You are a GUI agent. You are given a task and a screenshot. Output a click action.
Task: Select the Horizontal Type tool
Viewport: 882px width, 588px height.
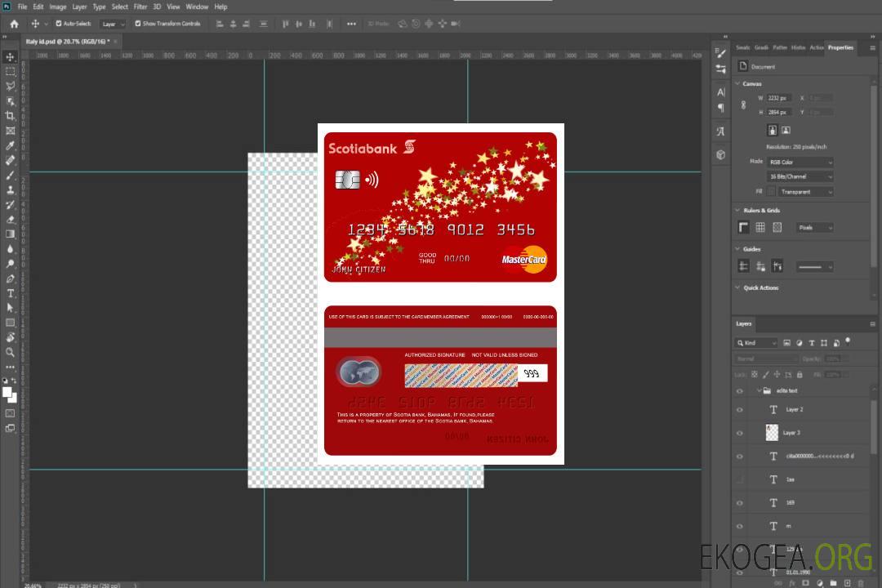click(x=11, y=293)
